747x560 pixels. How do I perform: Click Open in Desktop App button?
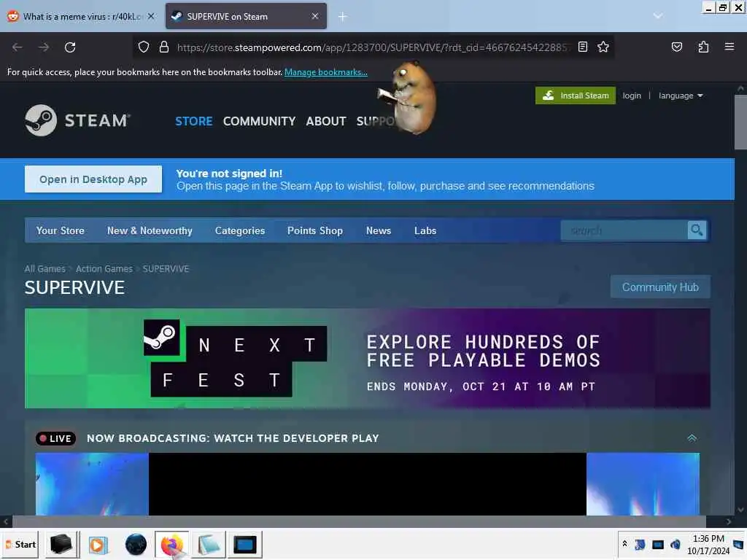[93, 179]
